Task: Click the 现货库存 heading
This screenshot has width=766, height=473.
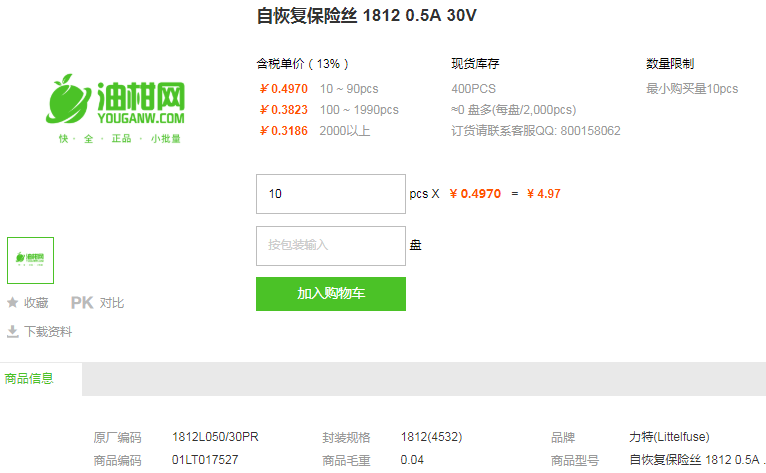Action: (475, 64)
